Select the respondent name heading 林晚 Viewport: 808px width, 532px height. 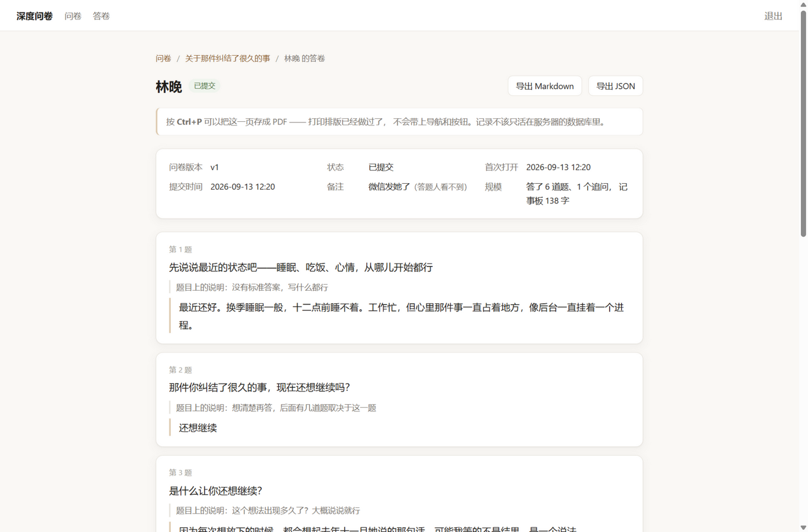pyautogui.click(x=169, y=87)
